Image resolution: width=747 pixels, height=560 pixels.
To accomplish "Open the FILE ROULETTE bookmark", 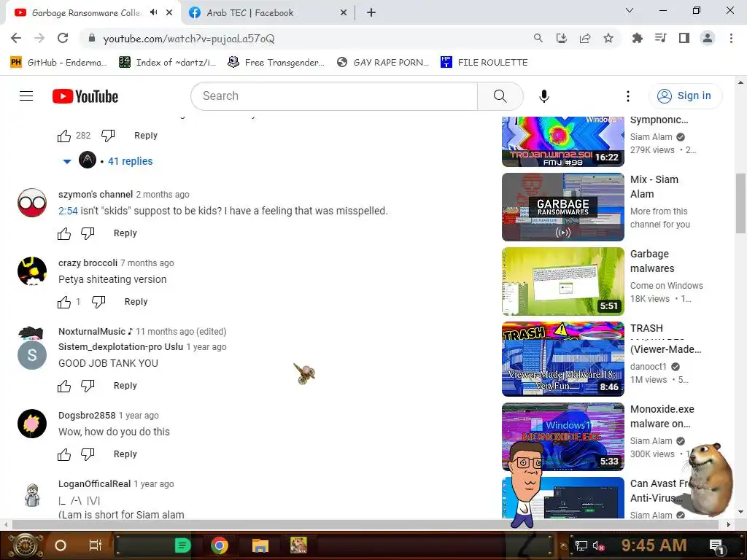I will pos(484,63).
